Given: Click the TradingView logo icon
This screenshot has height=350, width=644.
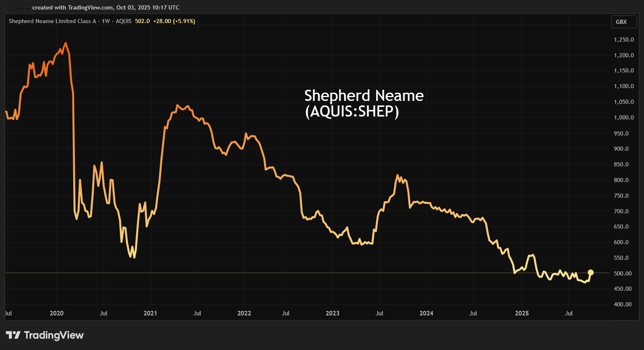Looking at the screenshot, I should (x=13, y=335).
